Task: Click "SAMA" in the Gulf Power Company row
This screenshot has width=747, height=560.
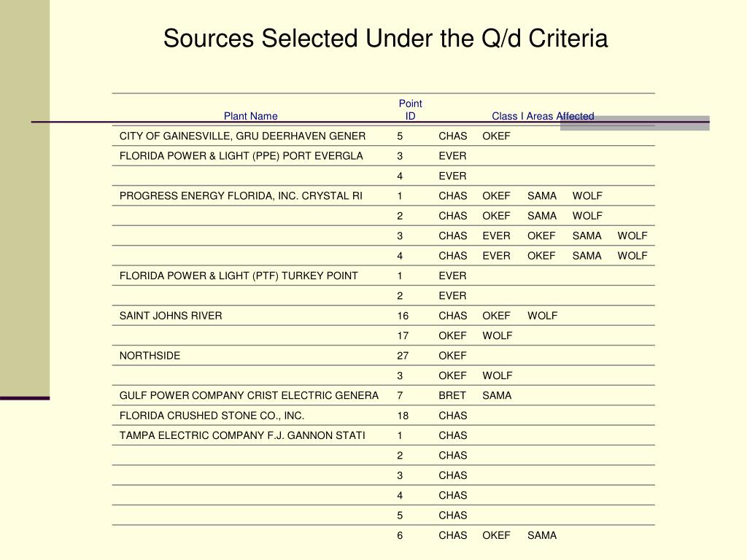Action: [x=497, y=396]
